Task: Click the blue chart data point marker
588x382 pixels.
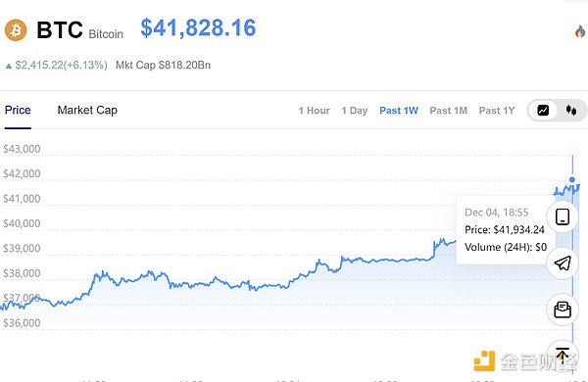Action: [x=572, y=179]
